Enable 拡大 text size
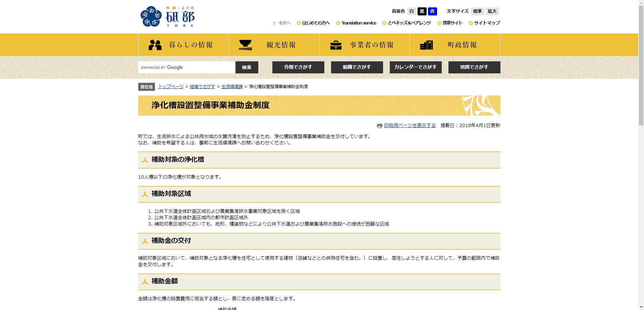The width and height of the screenshot is (644, 310). pyautogui.click(x=492, y=11)
